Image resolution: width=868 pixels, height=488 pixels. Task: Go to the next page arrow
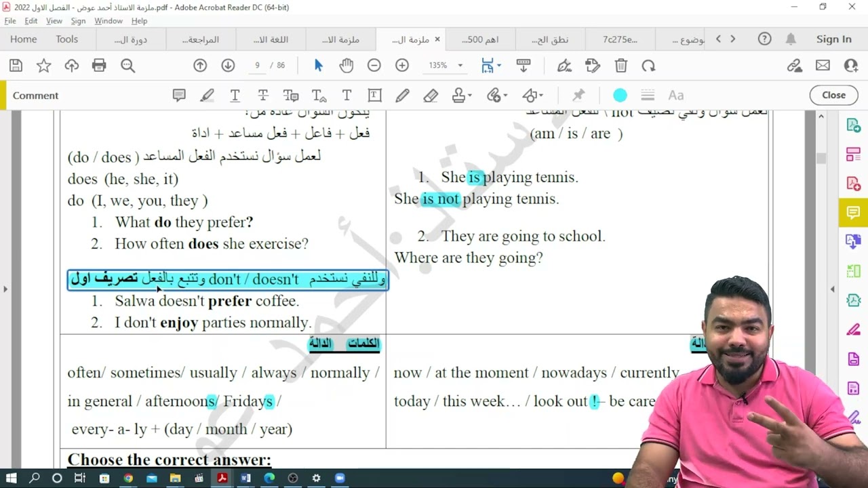[228, 66]
